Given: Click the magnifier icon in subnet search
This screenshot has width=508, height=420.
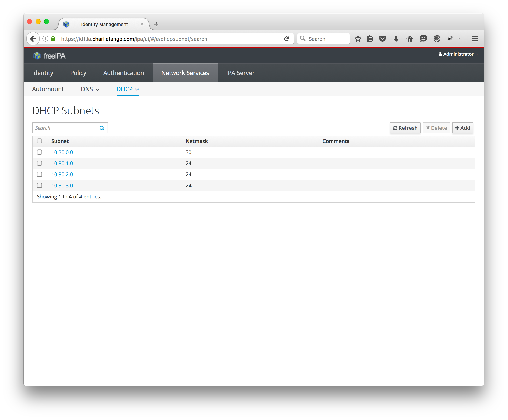Looking at the screenshot, I should [x=102, y=128].
